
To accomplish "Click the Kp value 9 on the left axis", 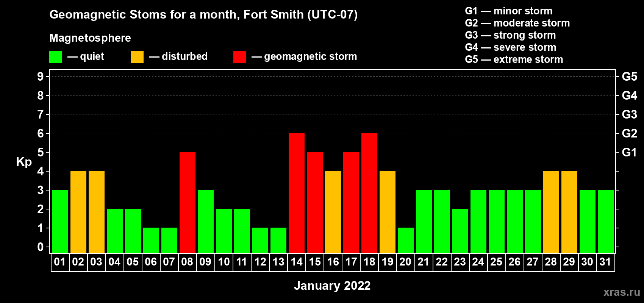I will click(41, 77).
